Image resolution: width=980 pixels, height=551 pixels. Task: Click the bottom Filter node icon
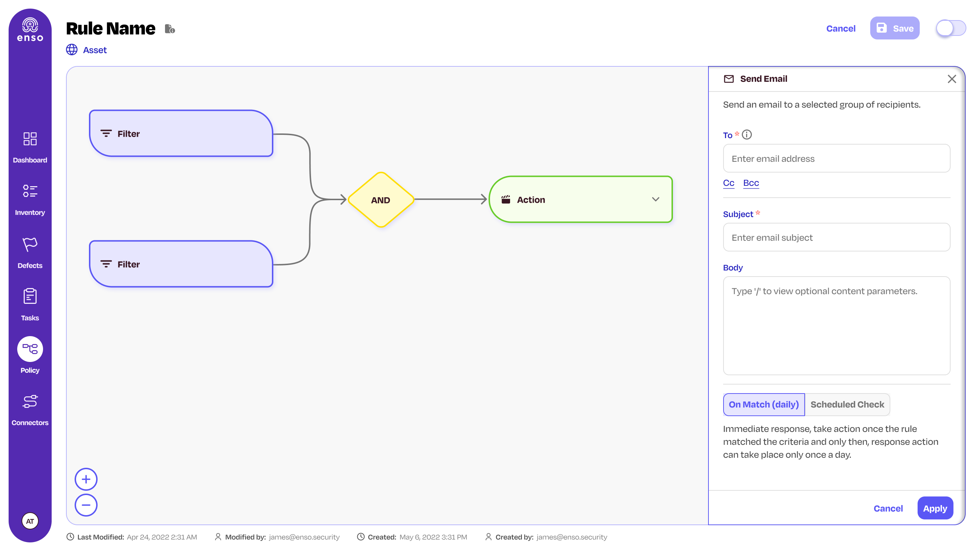click(106, 264)
